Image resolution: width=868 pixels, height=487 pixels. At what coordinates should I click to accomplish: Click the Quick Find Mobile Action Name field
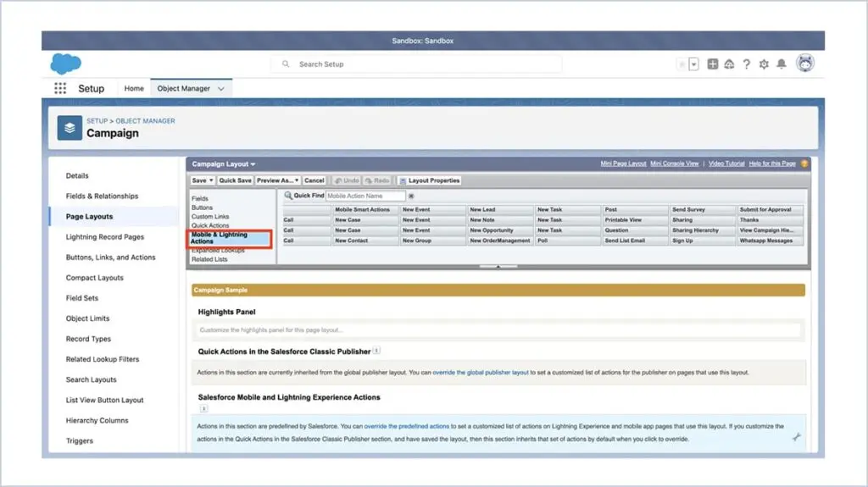tap(365, 196)
